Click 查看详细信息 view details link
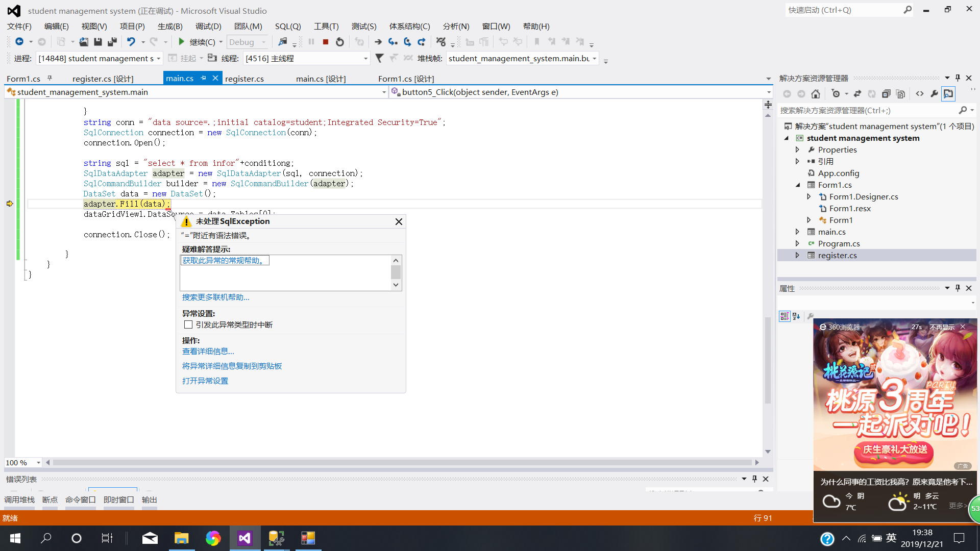The height and width of the screenshot is (551, 980). [x=208, y=352]
